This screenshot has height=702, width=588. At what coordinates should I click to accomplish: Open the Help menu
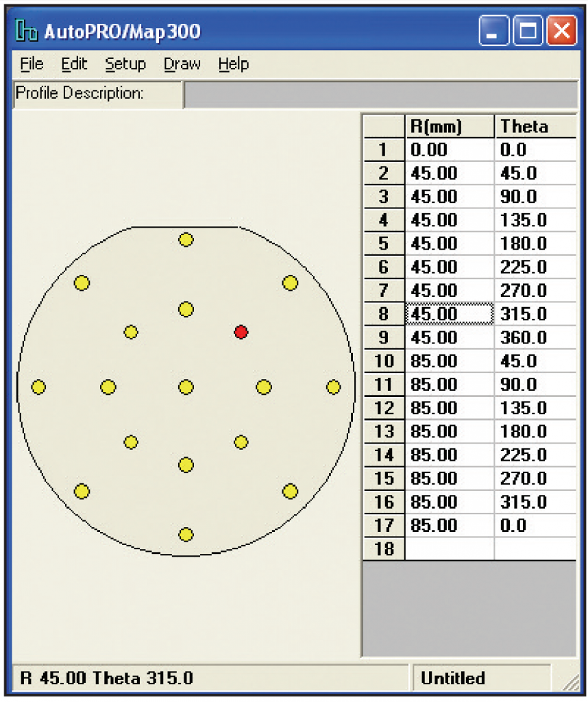coord(232,64)
